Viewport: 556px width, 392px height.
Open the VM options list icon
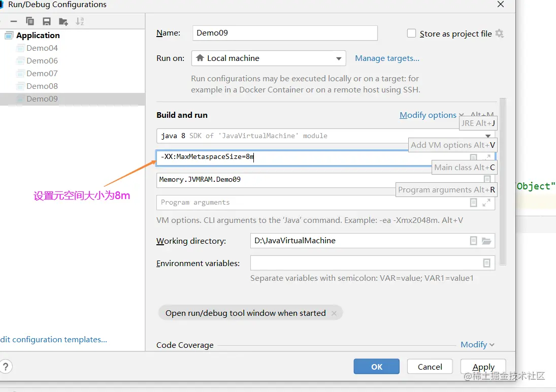click(x=473, y=157)
